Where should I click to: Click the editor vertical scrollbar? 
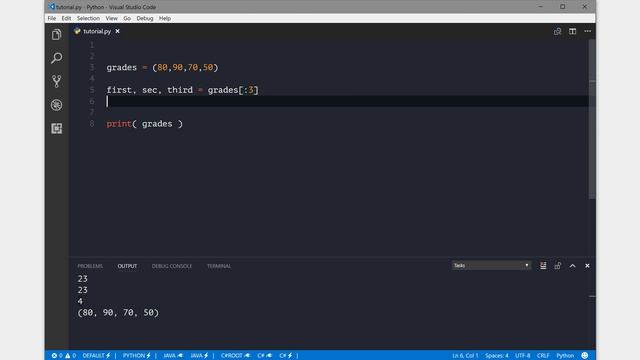coord(592,119)
